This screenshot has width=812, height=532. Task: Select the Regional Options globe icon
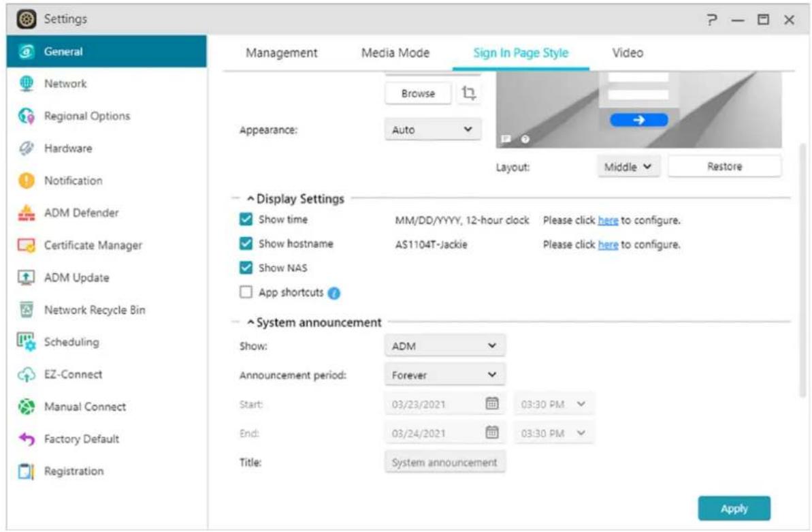[21, 116]
